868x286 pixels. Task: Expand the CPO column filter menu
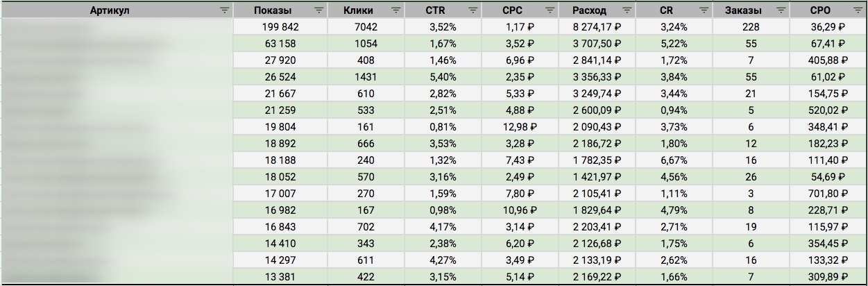[x=859, y=10]
